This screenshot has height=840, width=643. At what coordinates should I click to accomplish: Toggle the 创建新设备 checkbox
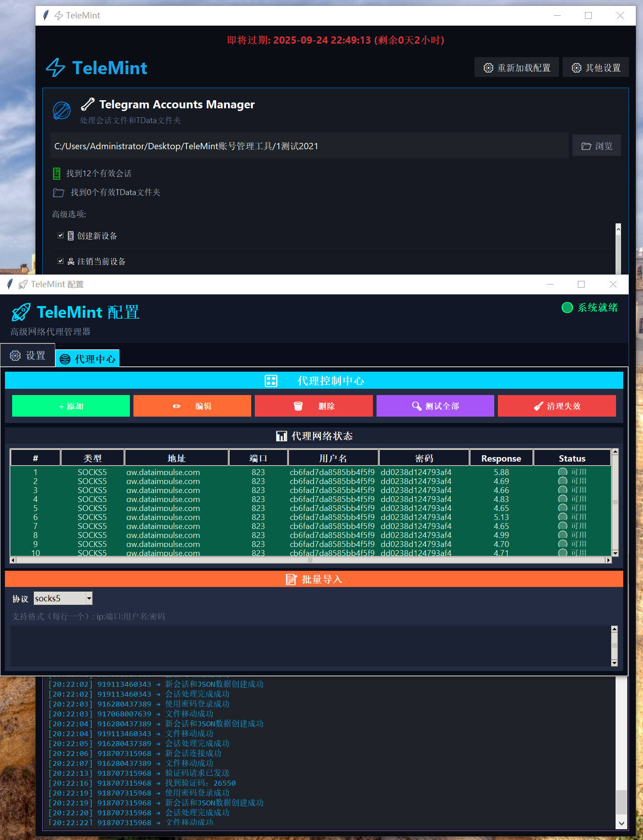[x=61, y=236]
